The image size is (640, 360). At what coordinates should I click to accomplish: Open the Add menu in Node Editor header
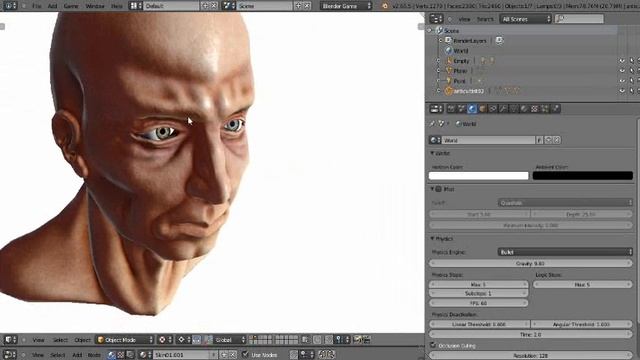click(77, 355)
